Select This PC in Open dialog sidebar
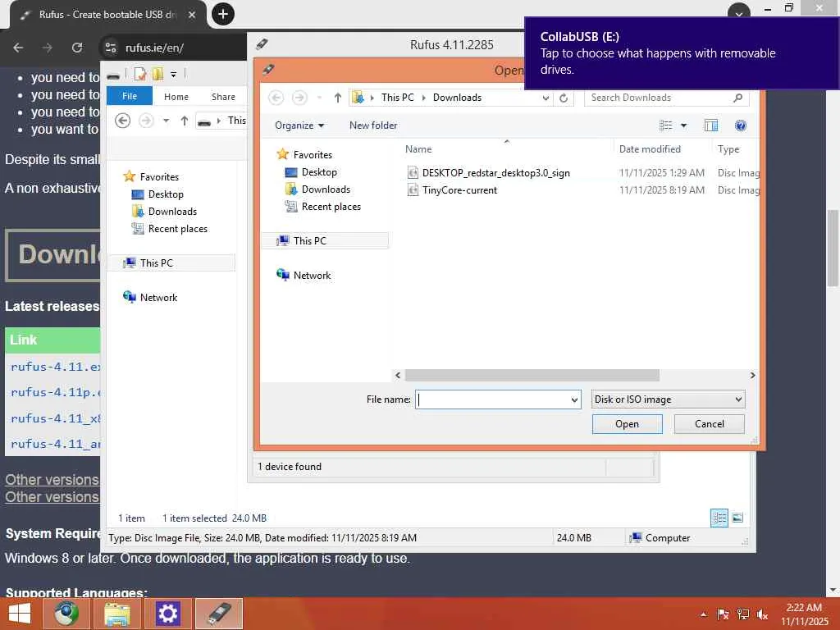840x630 pixels. (x=309, y=240)
